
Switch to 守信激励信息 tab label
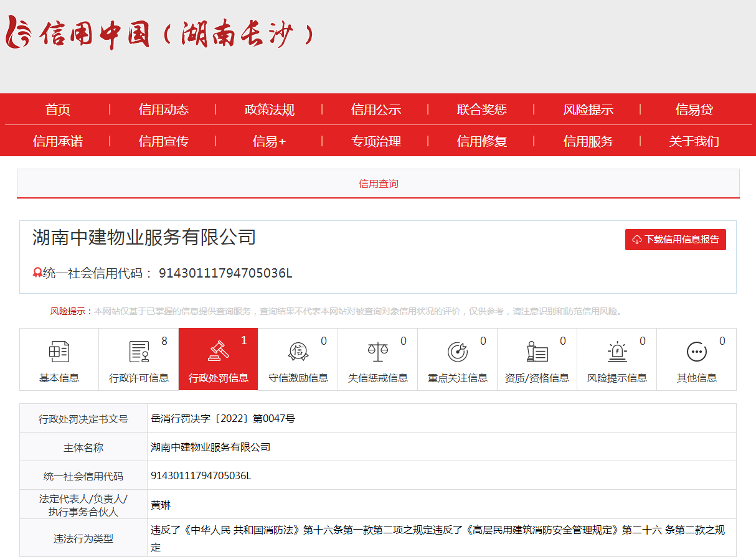coord(298,378)
